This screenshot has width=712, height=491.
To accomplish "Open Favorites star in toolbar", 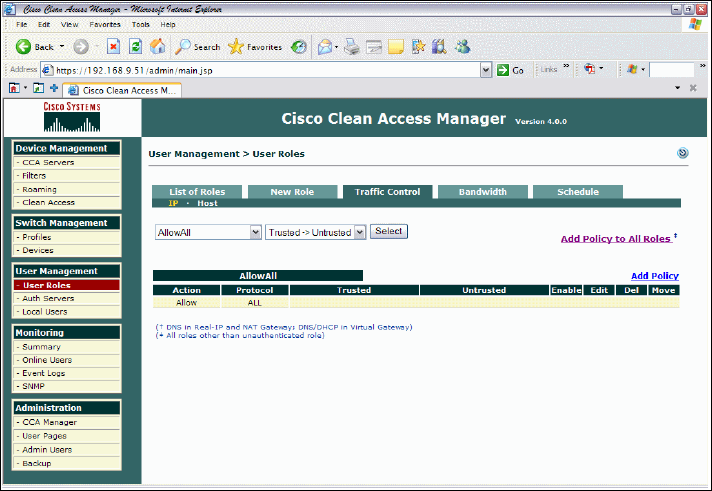I will tap(254, 46).
